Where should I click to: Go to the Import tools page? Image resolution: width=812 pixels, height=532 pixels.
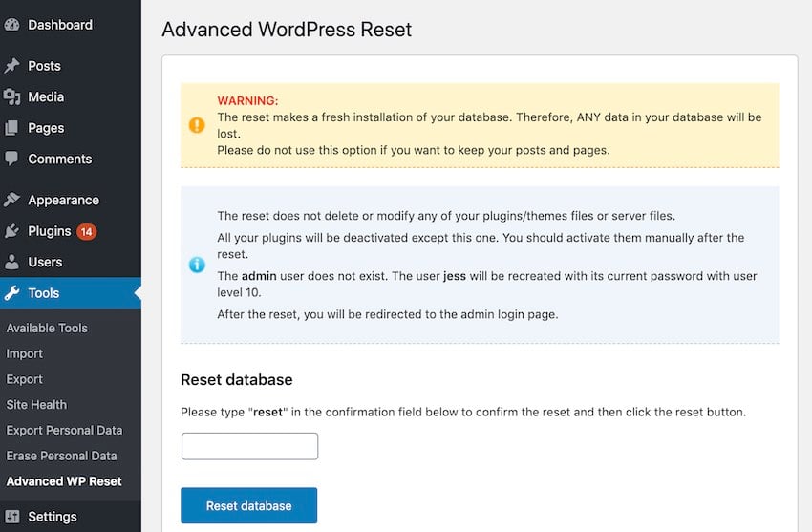point(25,353)
